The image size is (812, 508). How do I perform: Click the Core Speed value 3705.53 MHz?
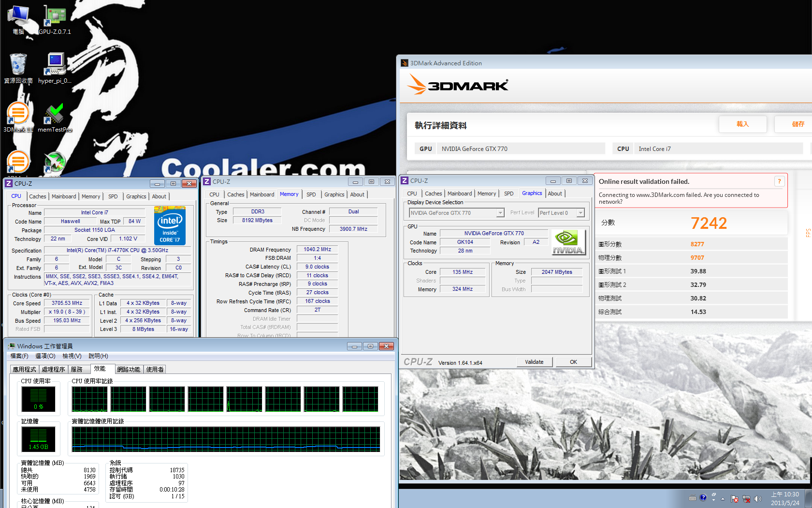point(67,303)
